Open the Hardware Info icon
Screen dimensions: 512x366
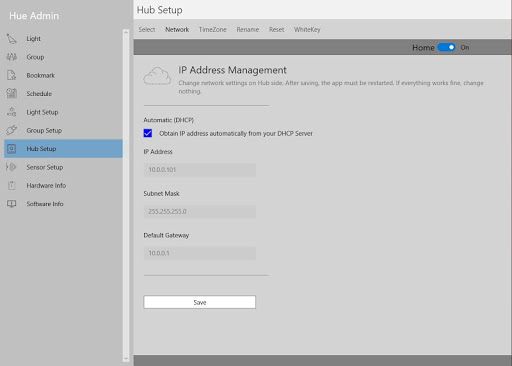point(11,185)
